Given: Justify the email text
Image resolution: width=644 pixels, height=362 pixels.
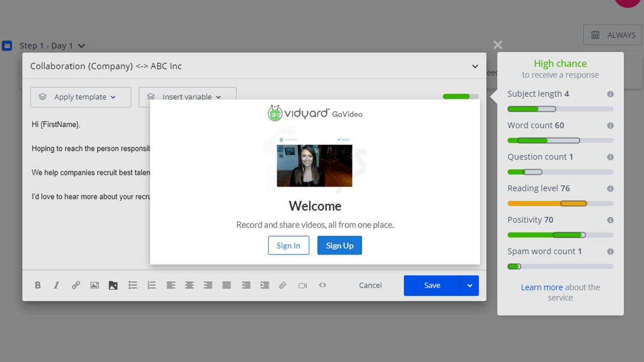Looking at the screenshot, I should click(x=226, y=285).
